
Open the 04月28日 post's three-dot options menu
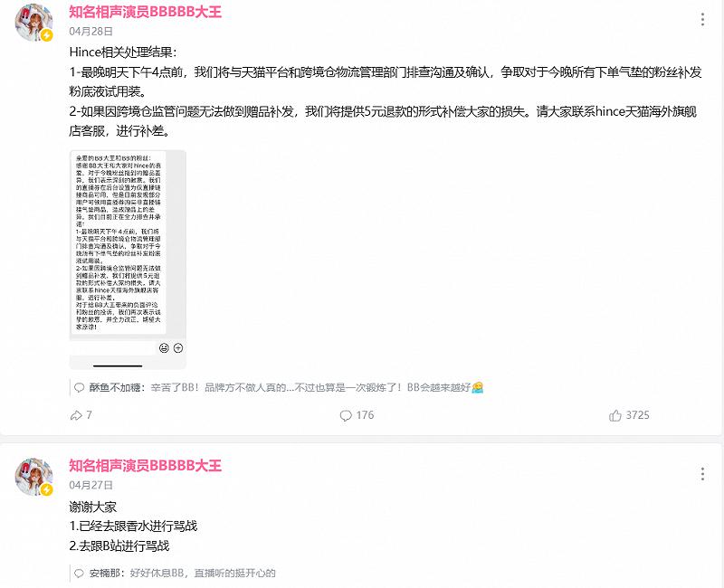[702, 19]
